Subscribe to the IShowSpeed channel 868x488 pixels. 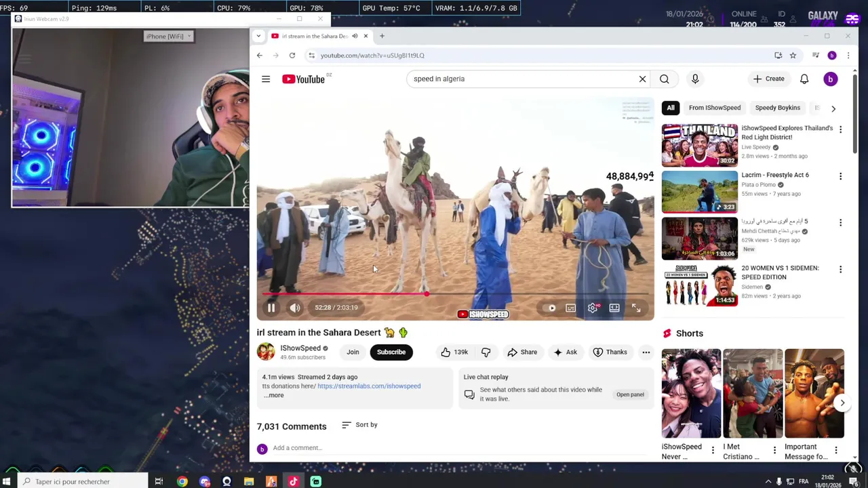pyautogui.click(x=391, y=352)
